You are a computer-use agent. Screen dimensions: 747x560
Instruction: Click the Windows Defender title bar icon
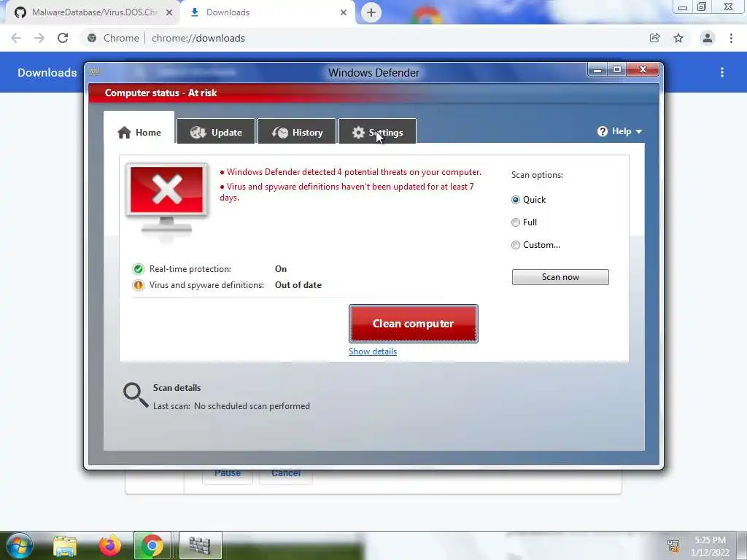pyautogui.click(x=94, y=72)
